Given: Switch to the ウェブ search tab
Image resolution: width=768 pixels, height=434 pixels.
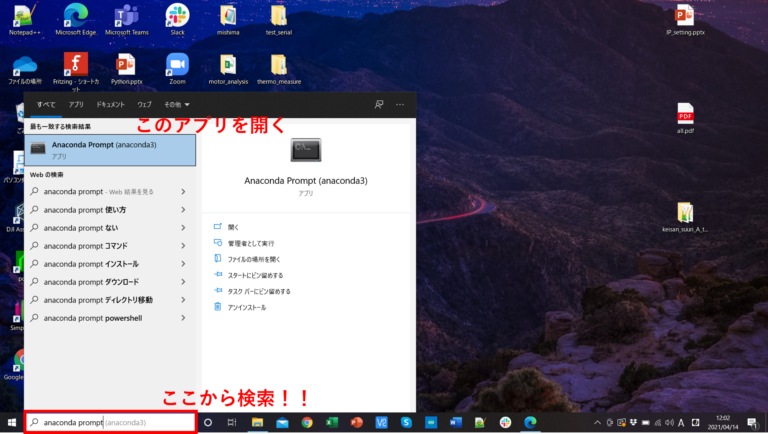Looking at the screenshot, I should click(x=144, y=105).
